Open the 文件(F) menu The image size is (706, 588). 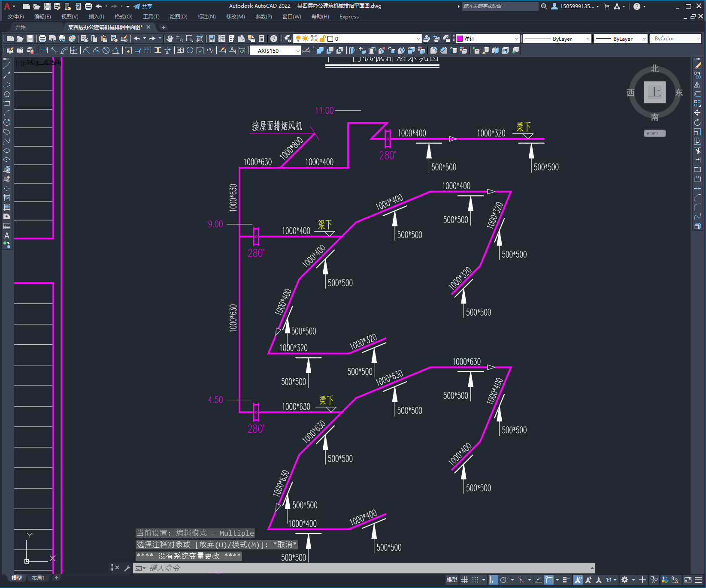(x=16, y=17)
